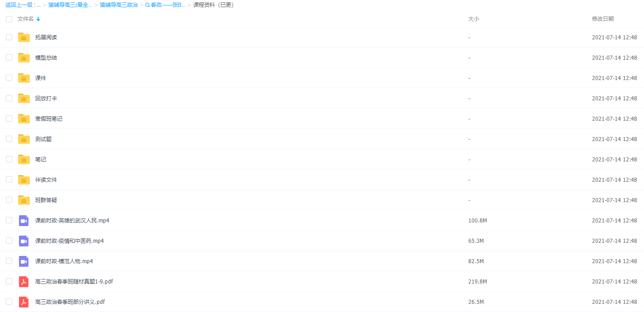The height and width of the screenshot is (312, 644).
Task: Click PDF icon for 高三政治春季班随材真题1-9.pdf
Action: [24, 282]
